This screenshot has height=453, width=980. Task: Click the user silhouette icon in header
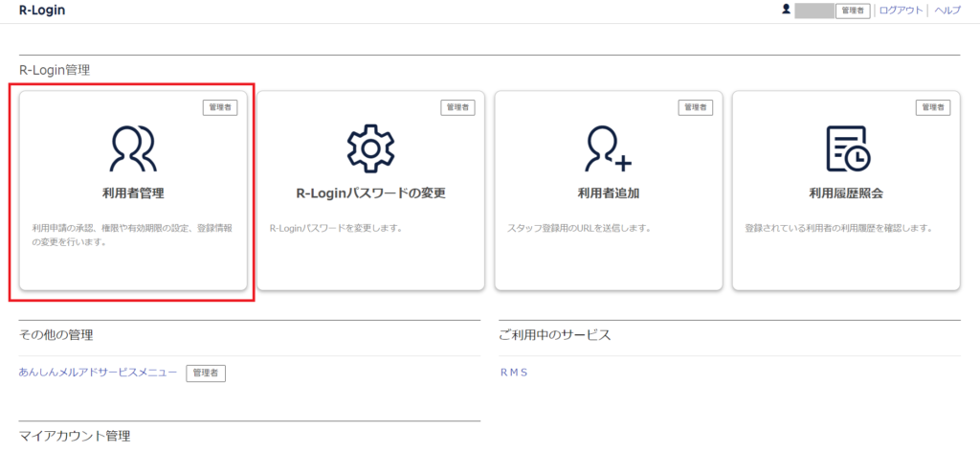pos(786,10)
